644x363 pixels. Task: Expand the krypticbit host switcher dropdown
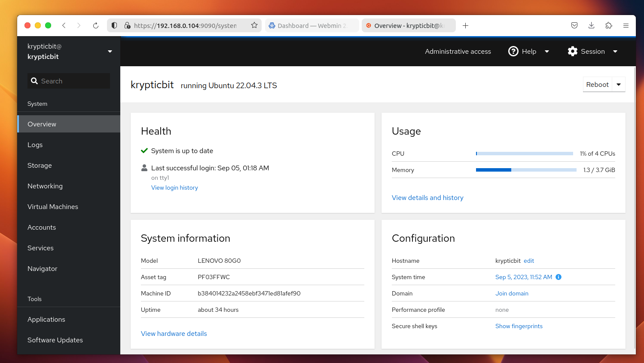click(x=110, y=52)
